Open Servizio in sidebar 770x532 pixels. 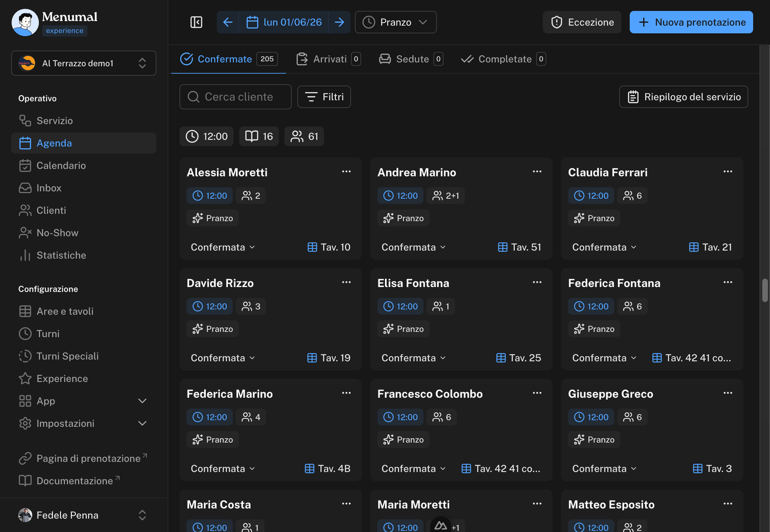[x=84, y=121]
